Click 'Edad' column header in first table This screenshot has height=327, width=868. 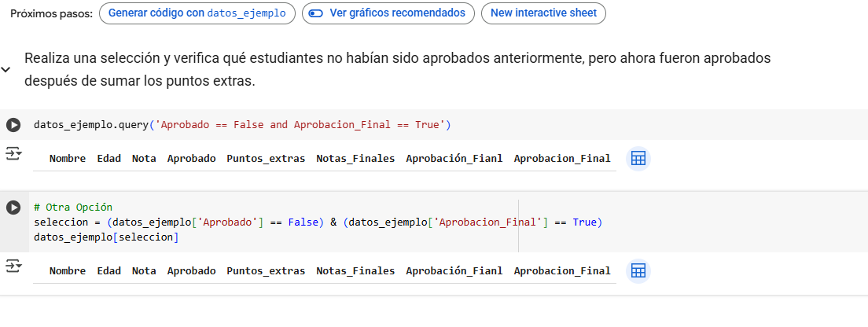[x=109, y=159]
